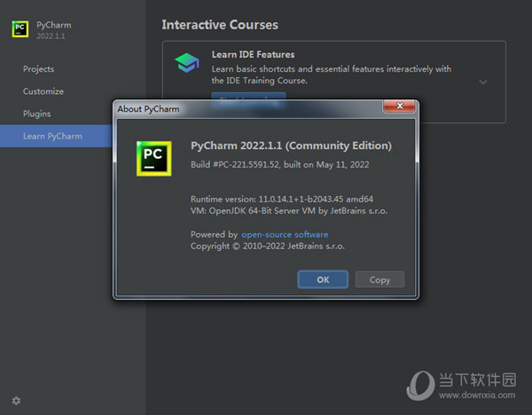Click the 2022.1.1 version under PyCharm in sidebar
This screenshot has width=532, height=415.
[x=51, y=36]
